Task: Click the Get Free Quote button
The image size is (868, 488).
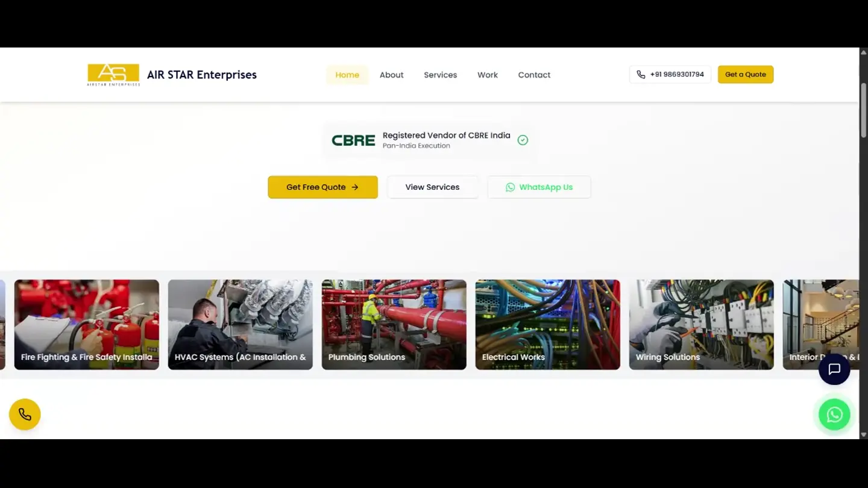Action: pos(323,187)
